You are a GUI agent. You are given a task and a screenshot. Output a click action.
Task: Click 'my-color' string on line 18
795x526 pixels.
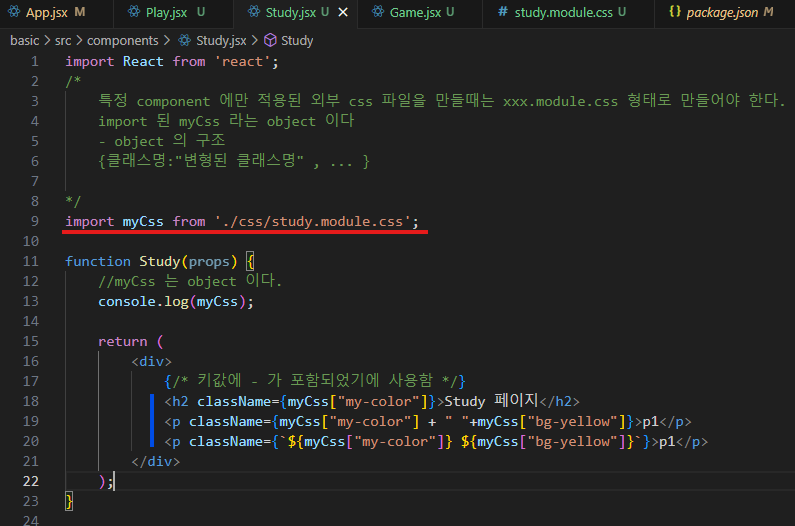coord(378,402)
